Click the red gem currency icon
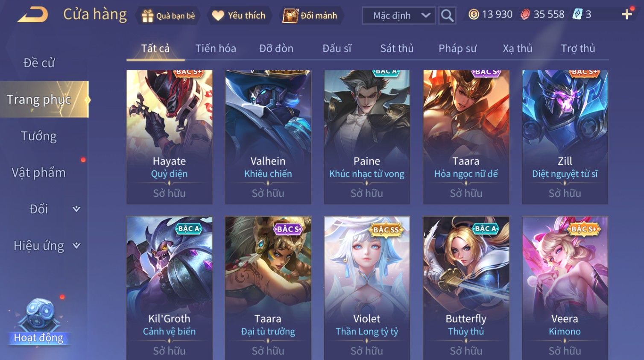The height and width of the screenshot is (360, 644). tap(525, 15)
